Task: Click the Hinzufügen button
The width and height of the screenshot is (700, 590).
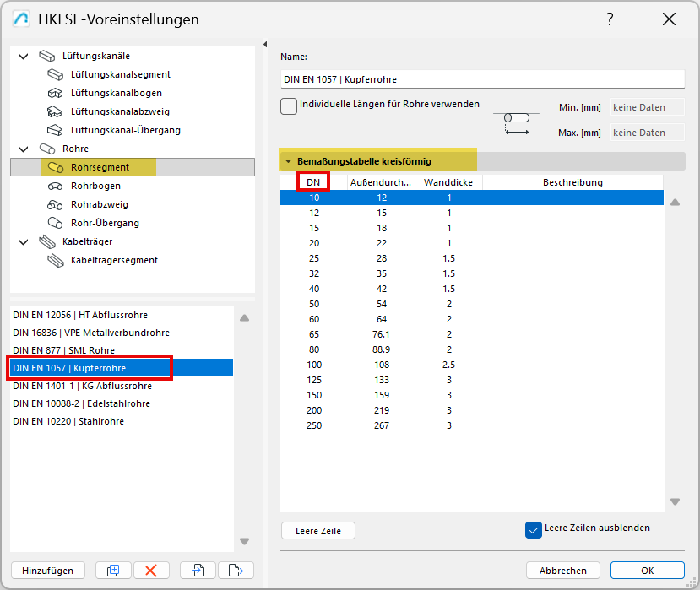Action: pos(48,571)
